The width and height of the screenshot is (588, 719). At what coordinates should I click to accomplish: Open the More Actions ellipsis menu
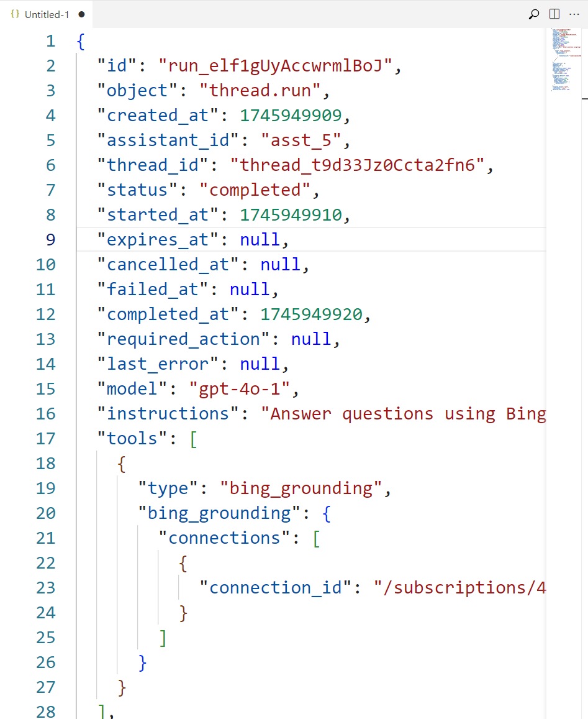tap(574, 14)
